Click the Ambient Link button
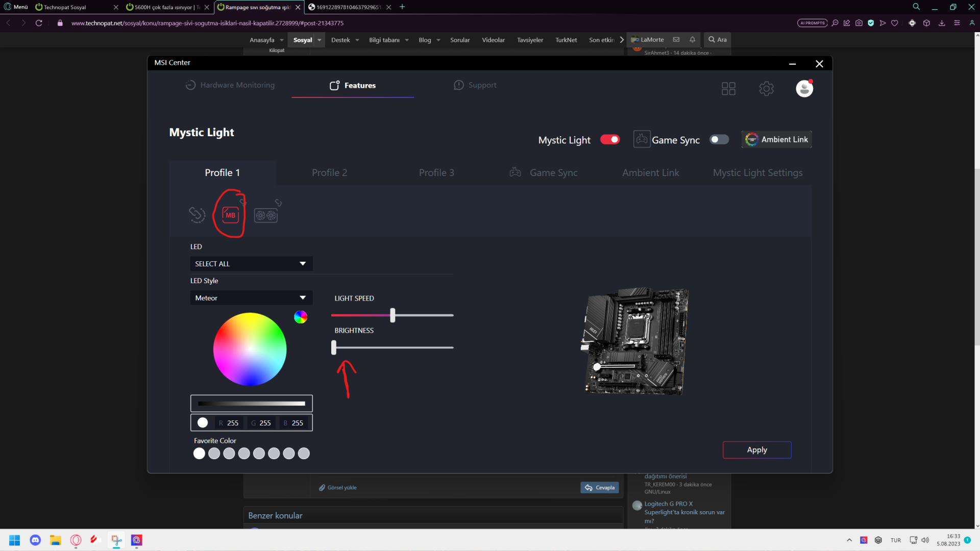The height and width of the screenshot is (551, 980). pyautogui.click(x=776, y=140)
